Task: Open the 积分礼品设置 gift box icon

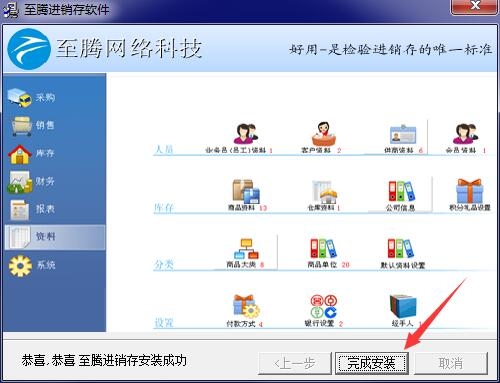Action: [469, 191]
